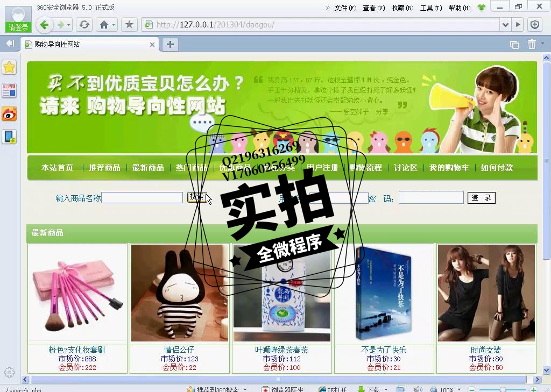
Task: Click the zoom slider in the status bar
Action: (503, 389)
